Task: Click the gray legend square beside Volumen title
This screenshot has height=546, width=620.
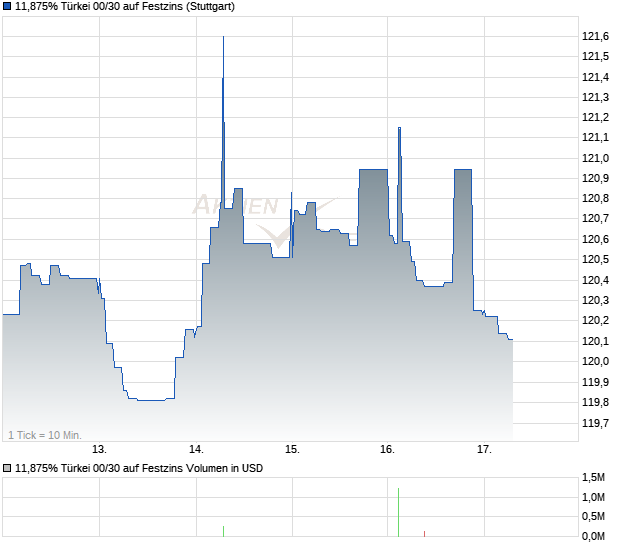Action: [7, 468]
